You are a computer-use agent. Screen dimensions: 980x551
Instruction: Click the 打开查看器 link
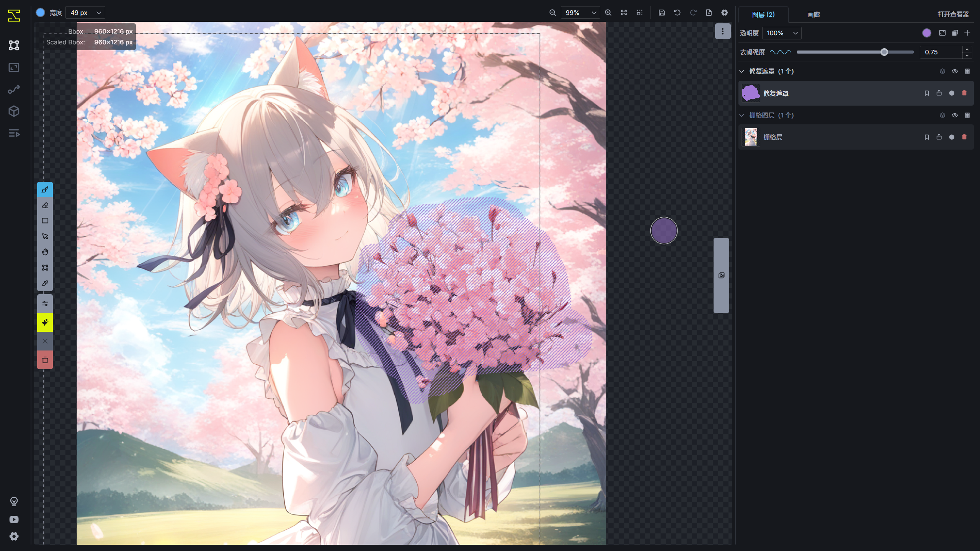point(953,14)
